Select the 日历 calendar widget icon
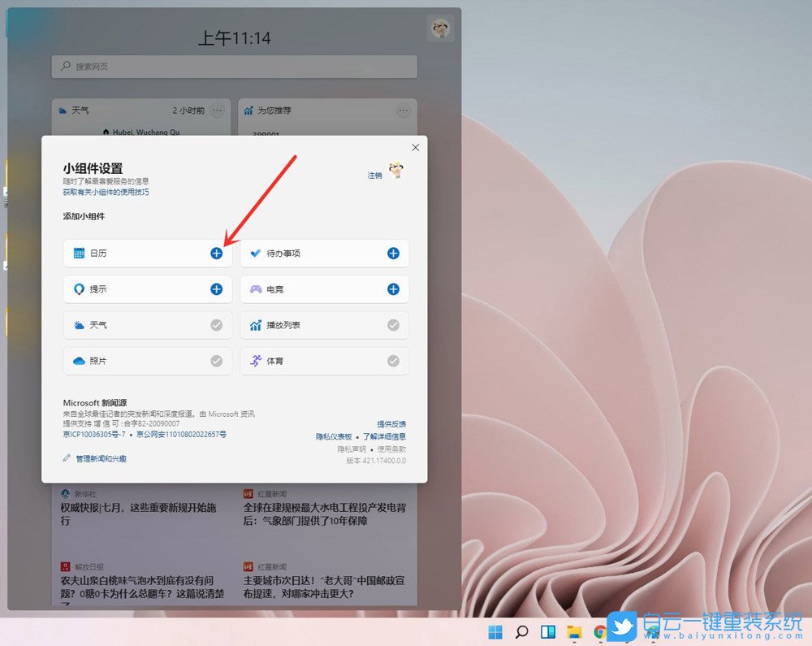Image resolution: width=812 pixels, height=646 pixels. point(80,253)
